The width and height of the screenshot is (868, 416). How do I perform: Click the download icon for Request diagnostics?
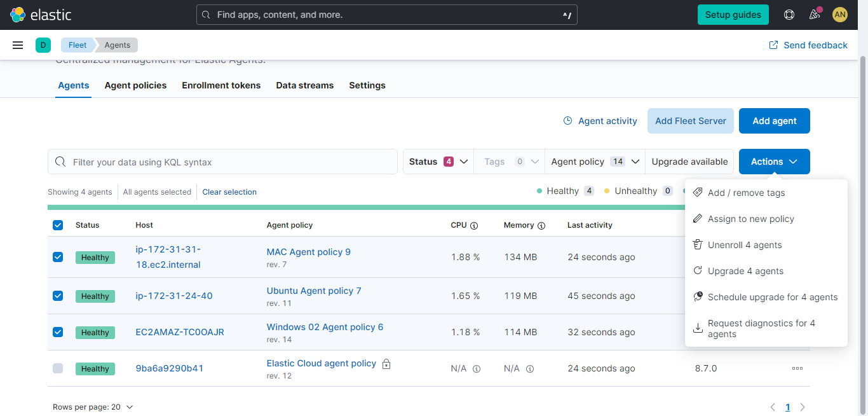(x=697, y=328)
